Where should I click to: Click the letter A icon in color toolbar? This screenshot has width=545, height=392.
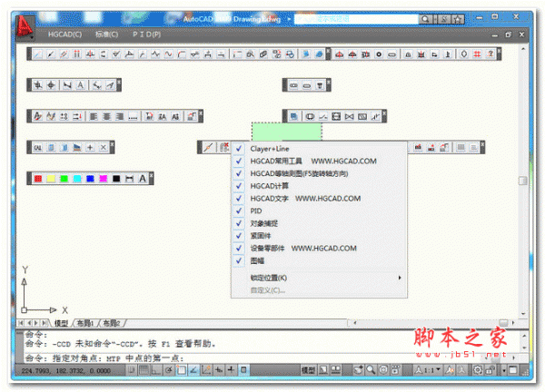pyautogui.click(x=143, y=179)
